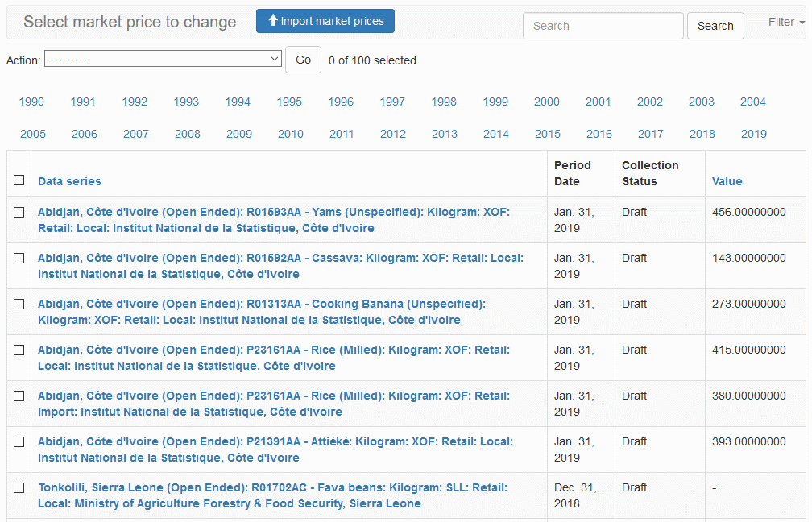Select year 2004 filter link
The image size is (812, 522).
click(x=753, y=101)
